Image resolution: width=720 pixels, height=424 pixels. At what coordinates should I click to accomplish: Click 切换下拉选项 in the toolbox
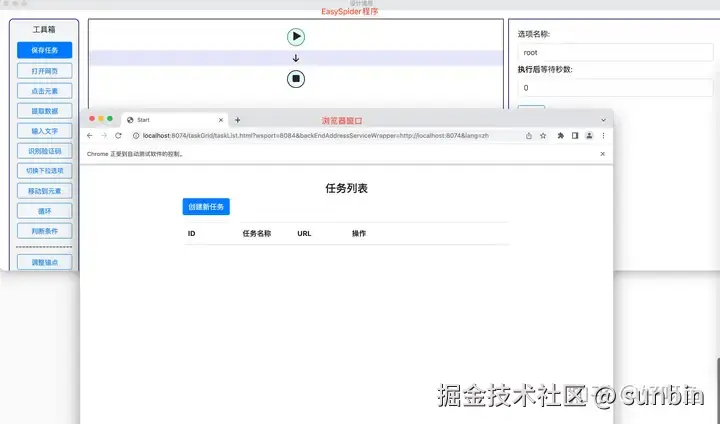coord(45,171)
